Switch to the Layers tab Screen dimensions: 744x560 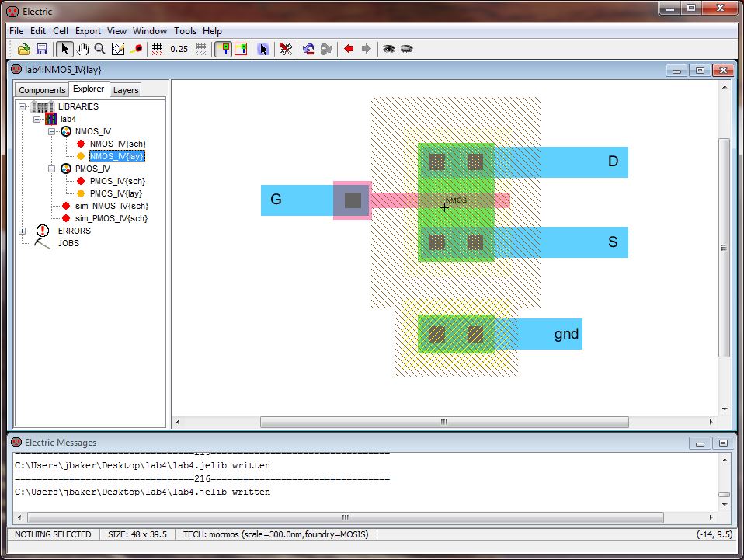(126, 90)
